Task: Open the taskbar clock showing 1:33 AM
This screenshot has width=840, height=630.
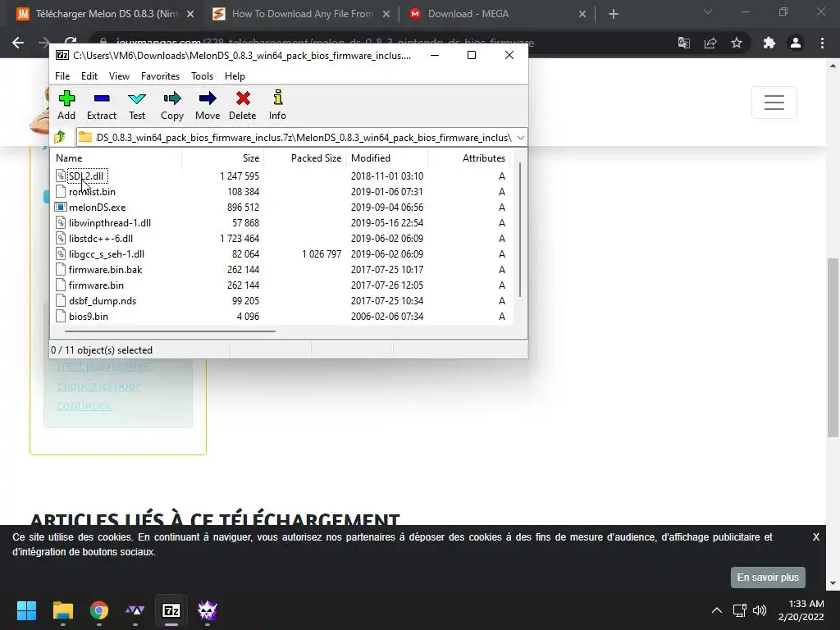Action: 801,610
